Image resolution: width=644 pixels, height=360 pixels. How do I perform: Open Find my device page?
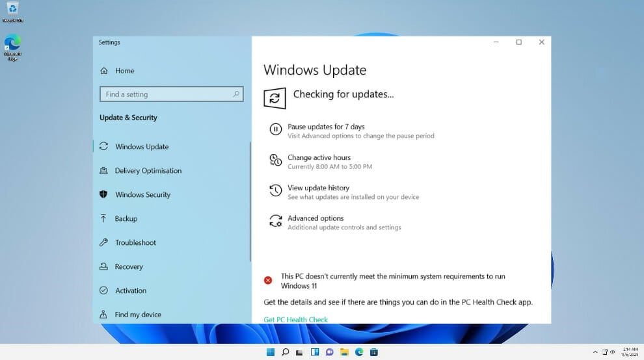[x=138, y=315]
